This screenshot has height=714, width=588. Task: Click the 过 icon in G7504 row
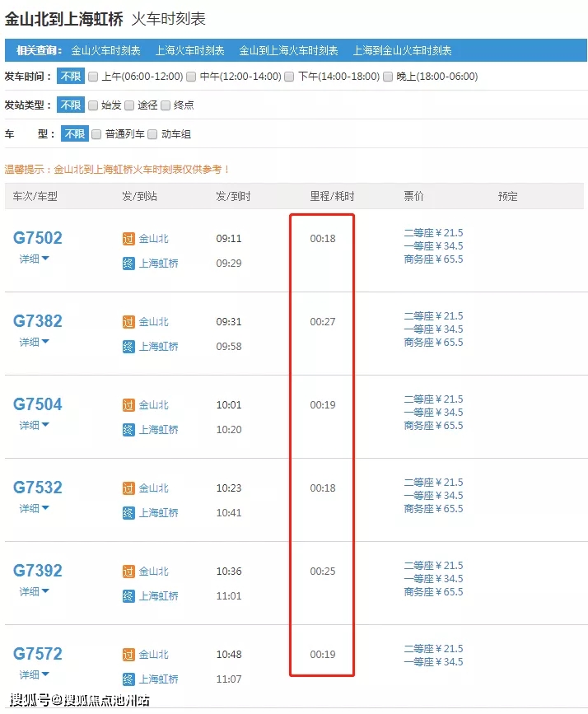(x=128, y=405)
